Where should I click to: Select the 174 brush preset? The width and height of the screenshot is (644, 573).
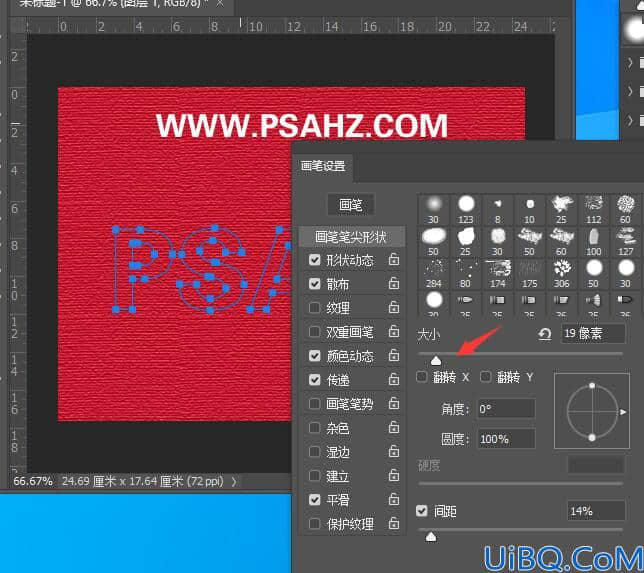[x=498, y=273]
